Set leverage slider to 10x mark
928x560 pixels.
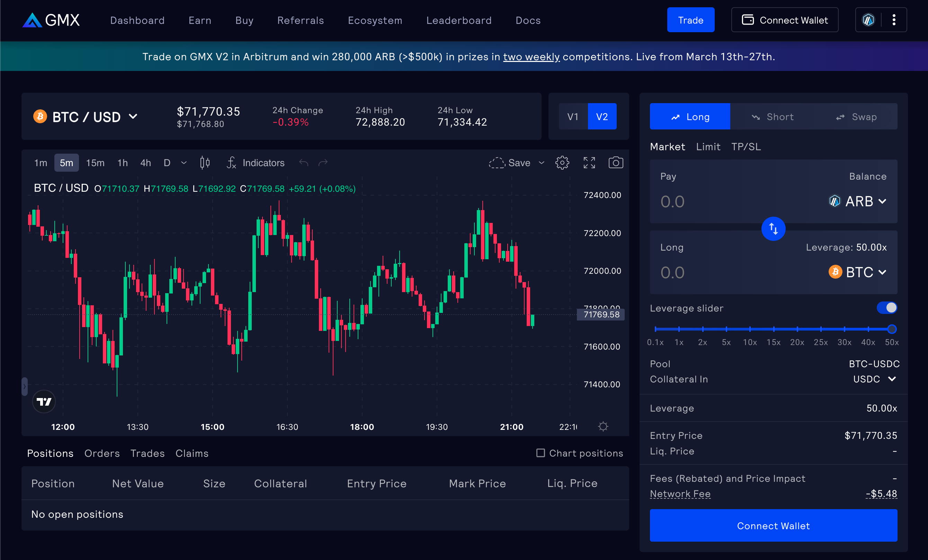pos(750,329)
